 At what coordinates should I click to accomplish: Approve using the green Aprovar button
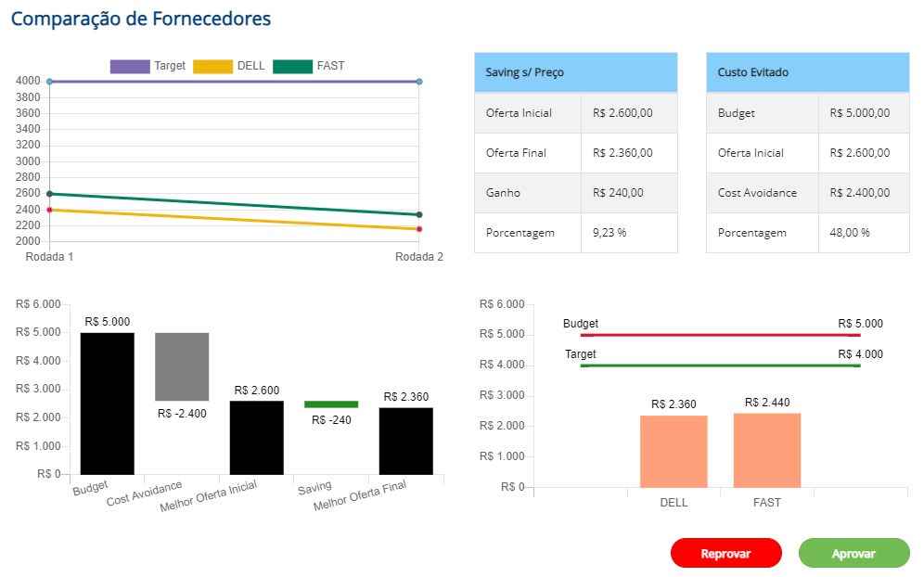(853, 554)
